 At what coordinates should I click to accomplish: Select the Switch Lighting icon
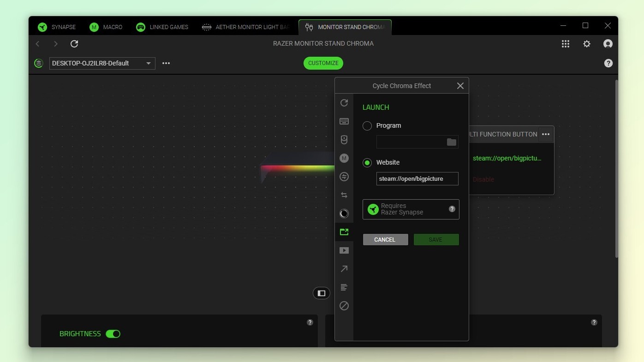pyautogui.click(x=344, y=214)
